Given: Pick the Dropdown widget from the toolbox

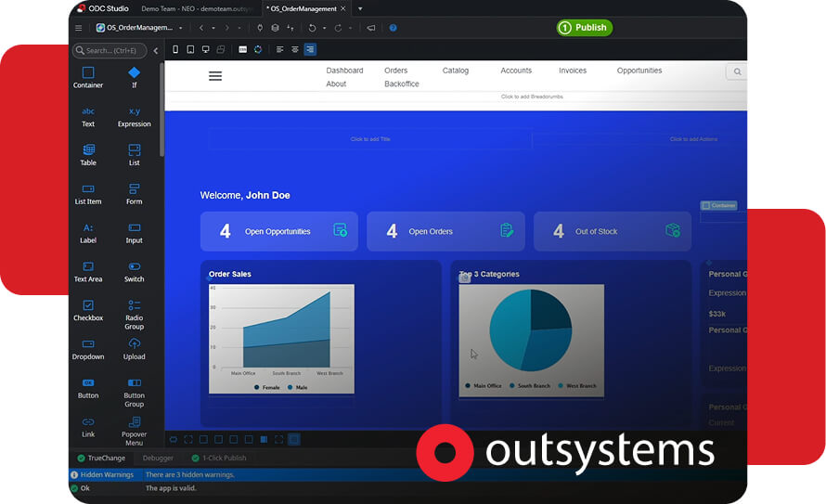Looking at the screenshot, I should point(88,350).
